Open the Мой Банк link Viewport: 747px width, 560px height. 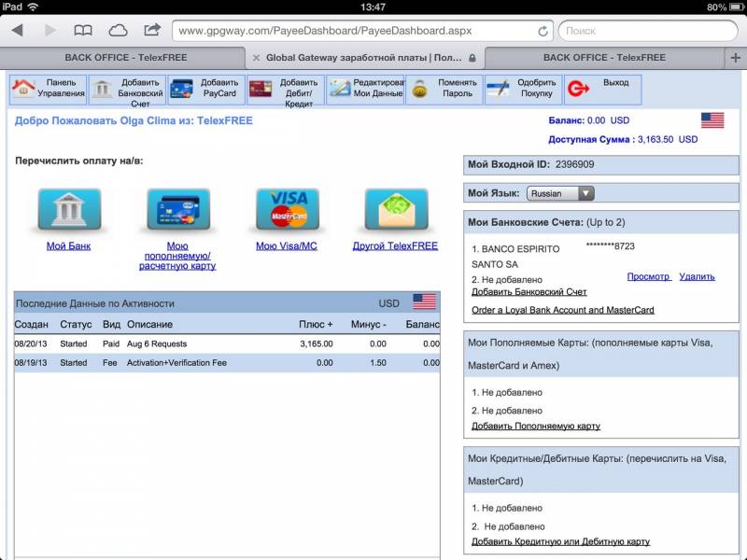coord(68,246)
